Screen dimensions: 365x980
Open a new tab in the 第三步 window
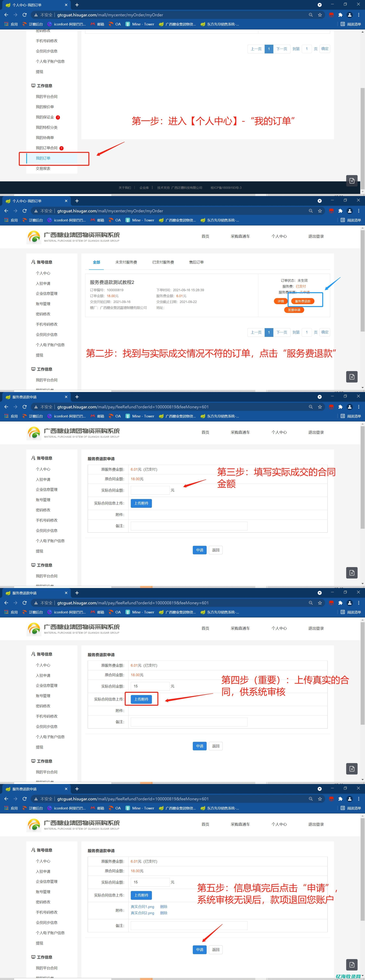(77, 397)
